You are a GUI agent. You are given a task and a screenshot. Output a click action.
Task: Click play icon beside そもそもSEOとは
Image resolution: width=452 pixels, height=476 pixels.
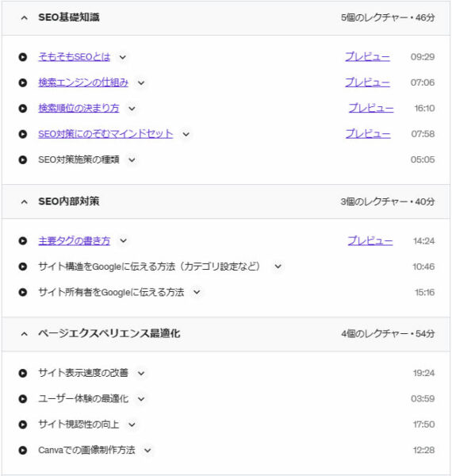[23, 57]
